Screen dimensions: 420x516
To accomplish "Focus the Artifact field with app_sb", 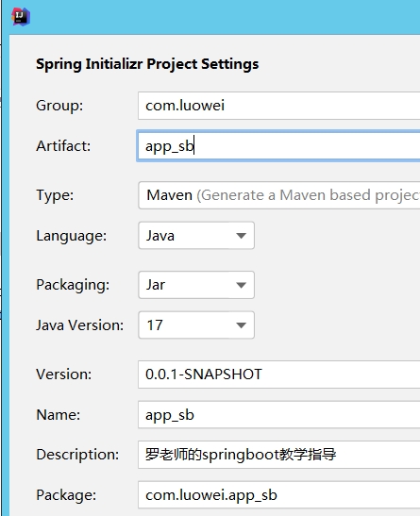I will pyautogui.click(x=278, y=146).
